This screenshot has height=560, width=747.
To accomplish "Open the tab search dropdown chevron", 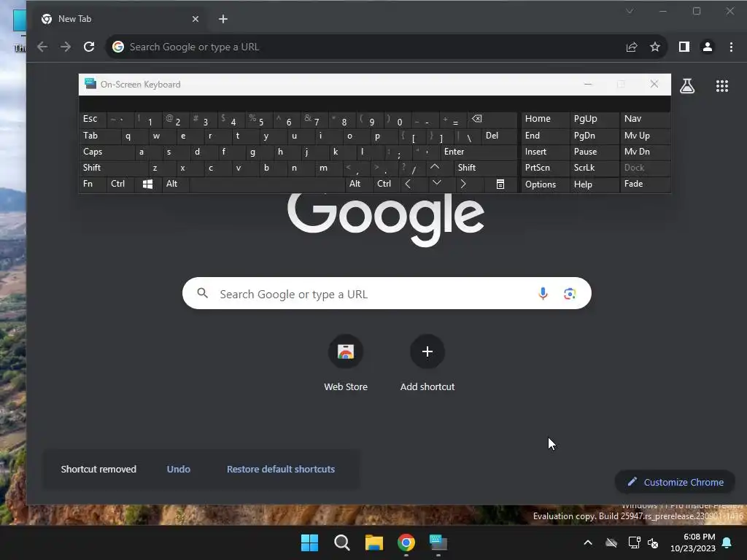I will click(630, 11).
